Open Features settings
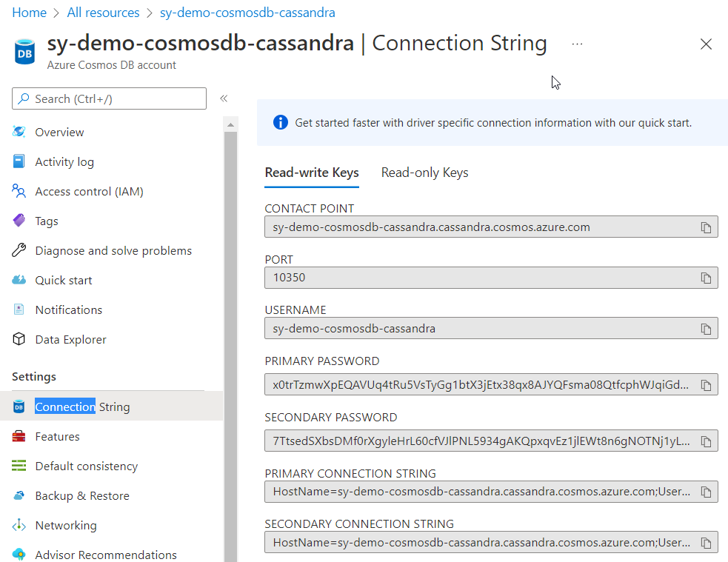This screenshot has height=562, width=728. [57, 437]
